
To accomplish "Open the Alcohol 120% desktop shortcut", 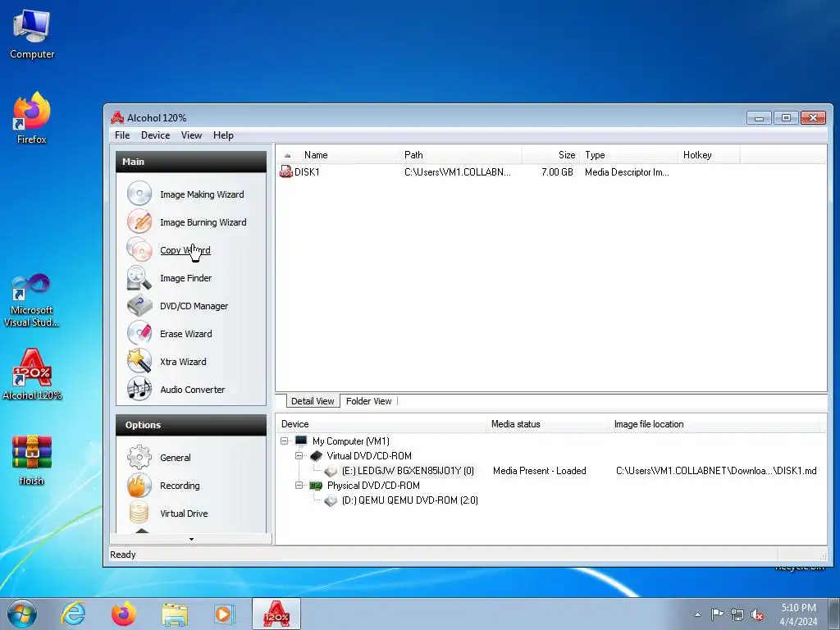I will pyautogui.click(x=32, y=374).
